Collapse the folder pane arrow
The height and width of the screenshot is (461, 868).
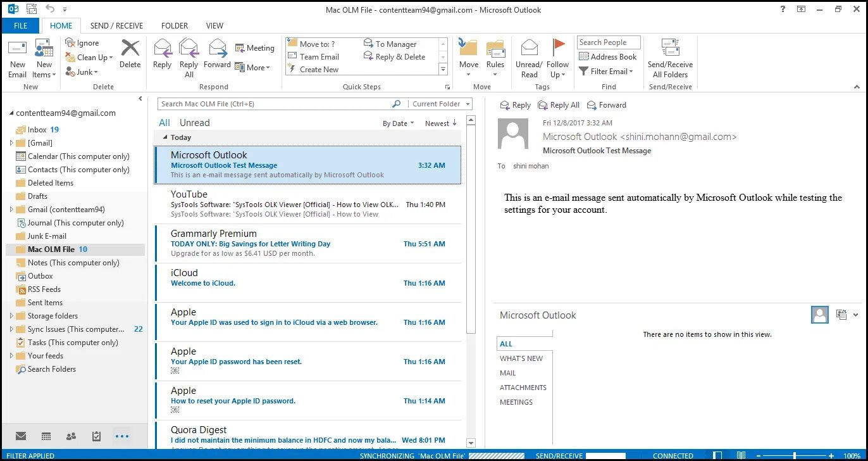[141, 99]
